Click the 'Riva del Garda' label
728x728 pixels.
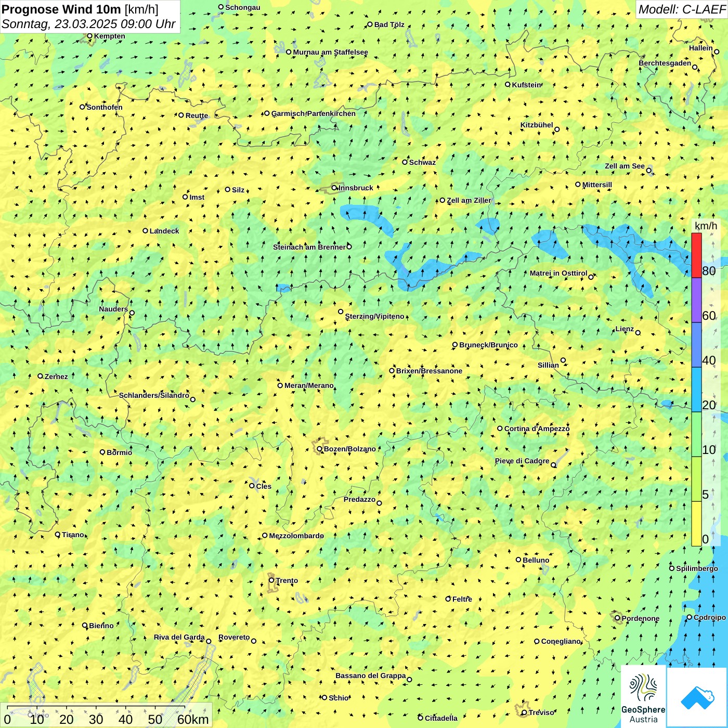[179, 637]
